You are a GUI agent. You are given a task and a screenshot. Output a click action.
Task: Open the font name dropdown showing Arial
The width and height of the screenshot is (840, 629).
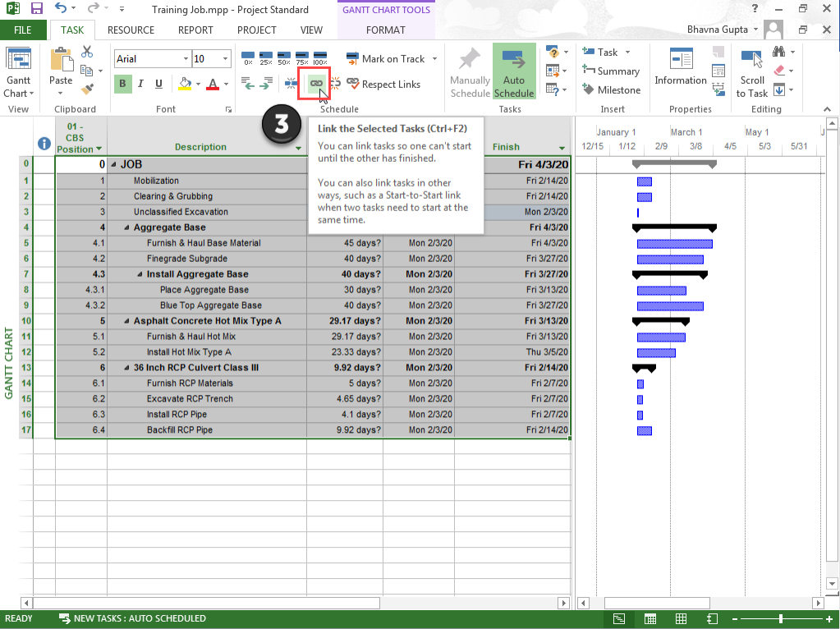point(185,59)
